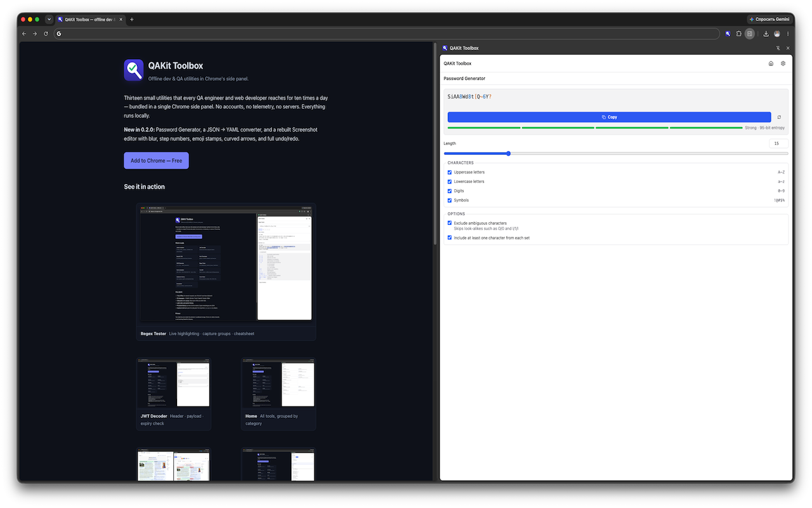Go back to the previous page

pos(24,34)
